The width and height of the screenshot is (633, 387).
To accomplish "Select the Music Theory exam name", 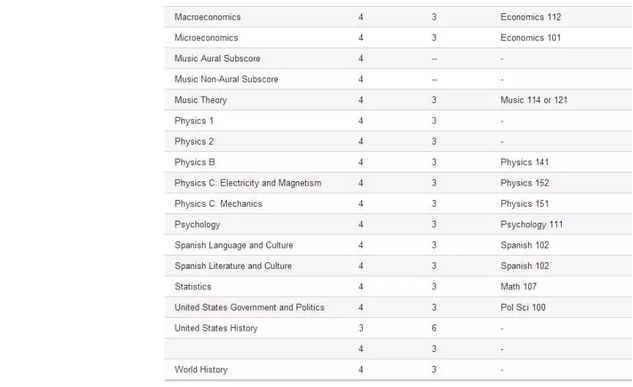I will click(x=201, y=100).
